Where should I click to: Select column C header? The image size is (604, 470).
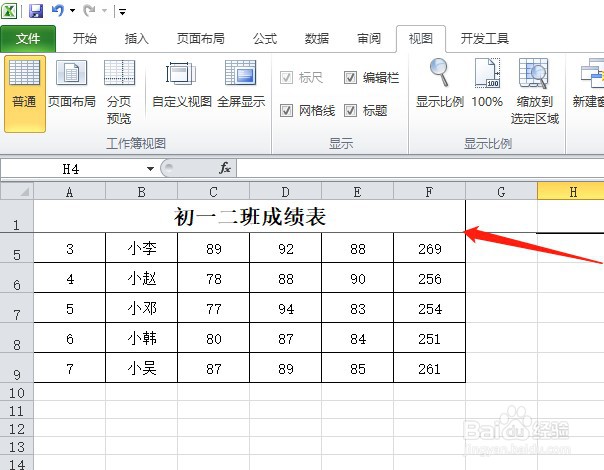coord(213,191)
